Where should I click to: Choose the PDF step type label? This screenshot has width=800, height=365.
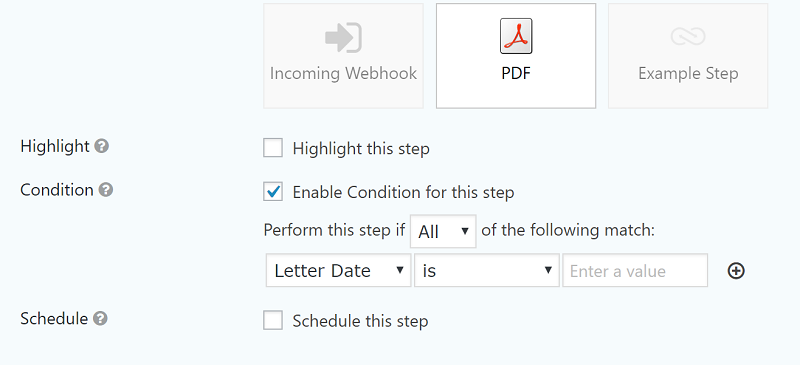tap(516, 74)
